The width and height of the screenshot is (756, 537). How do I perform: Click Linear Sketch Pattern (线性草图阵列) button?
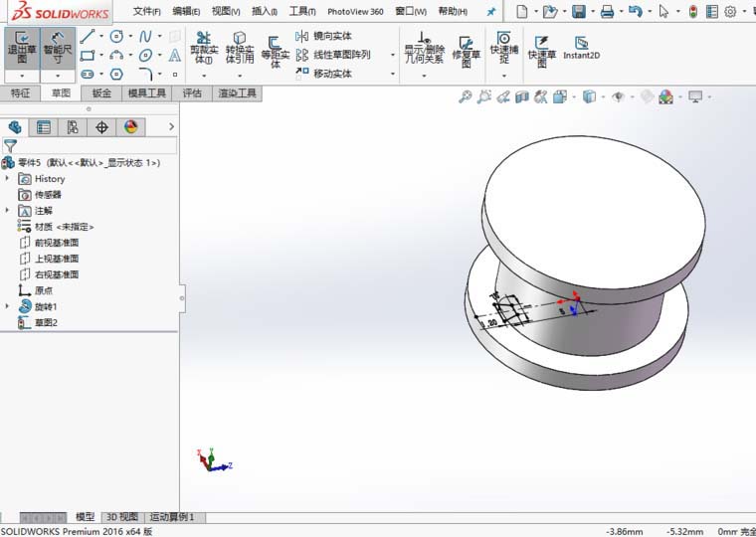click(333, 55)
